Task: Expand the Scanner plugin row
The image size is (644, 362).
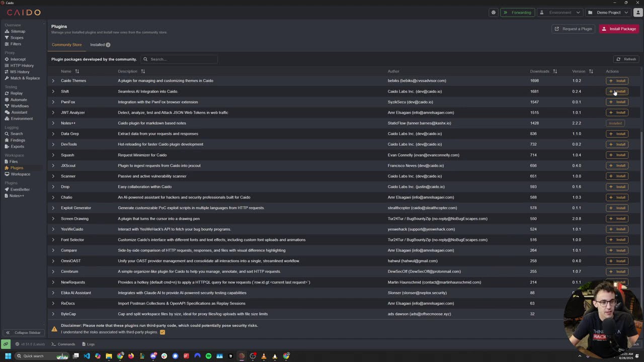Action: point(53,176)
